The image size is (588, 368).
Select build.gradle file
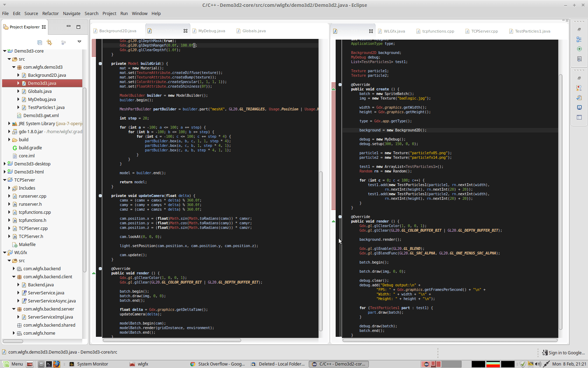[x=30, y=148]
